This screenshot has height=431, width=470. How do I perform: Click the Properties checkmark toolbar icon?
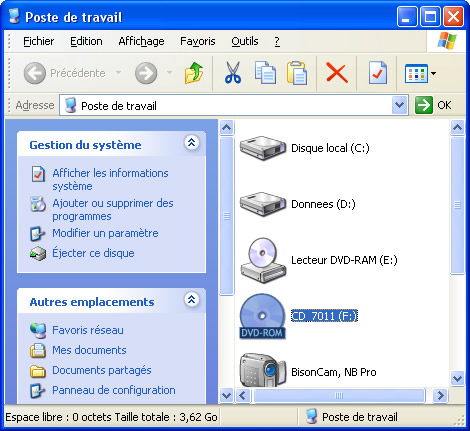378,73
